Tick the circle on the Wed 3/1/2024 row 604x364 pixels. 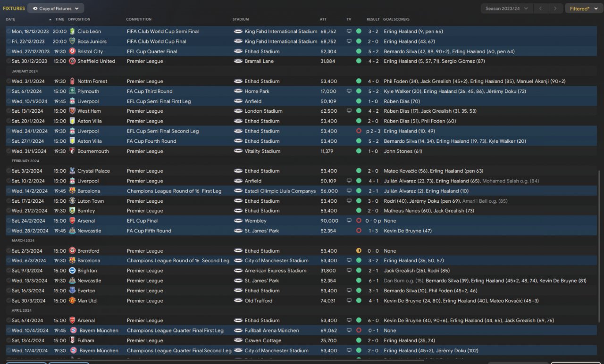8,81
